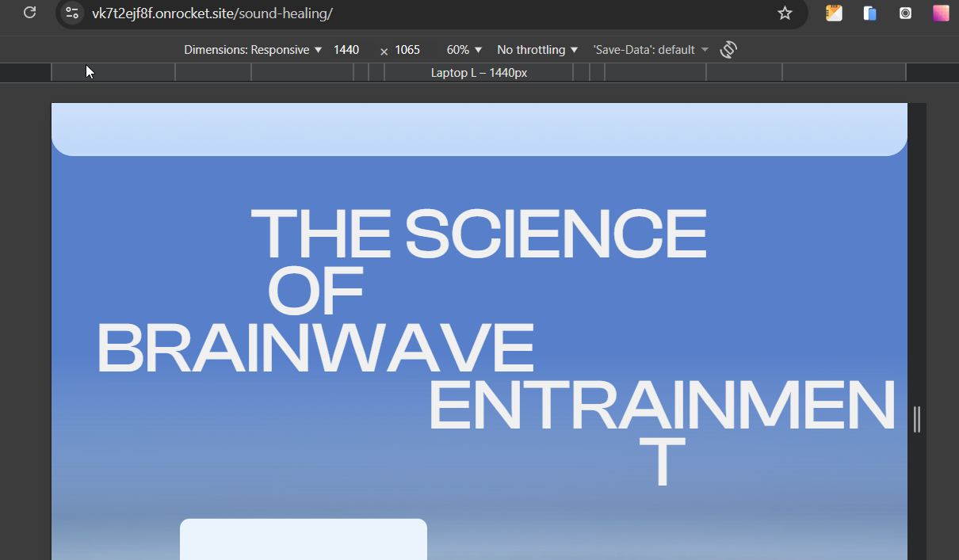Image resolution: width=959 pixels, height=560 pixels.
Task: Click the light card at page bottom
Action: click(304, 539)
